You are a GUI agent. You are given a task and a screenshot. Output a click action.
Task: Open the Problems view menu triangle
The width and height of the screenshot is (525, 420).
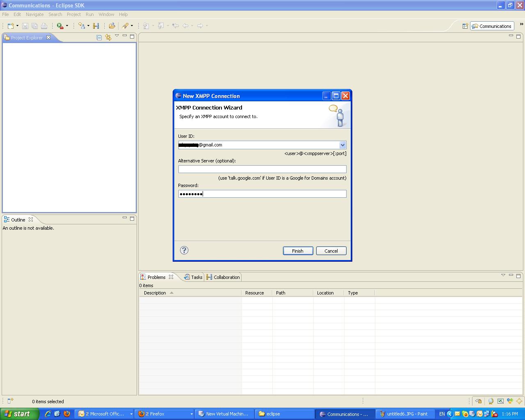pos(503,275)
